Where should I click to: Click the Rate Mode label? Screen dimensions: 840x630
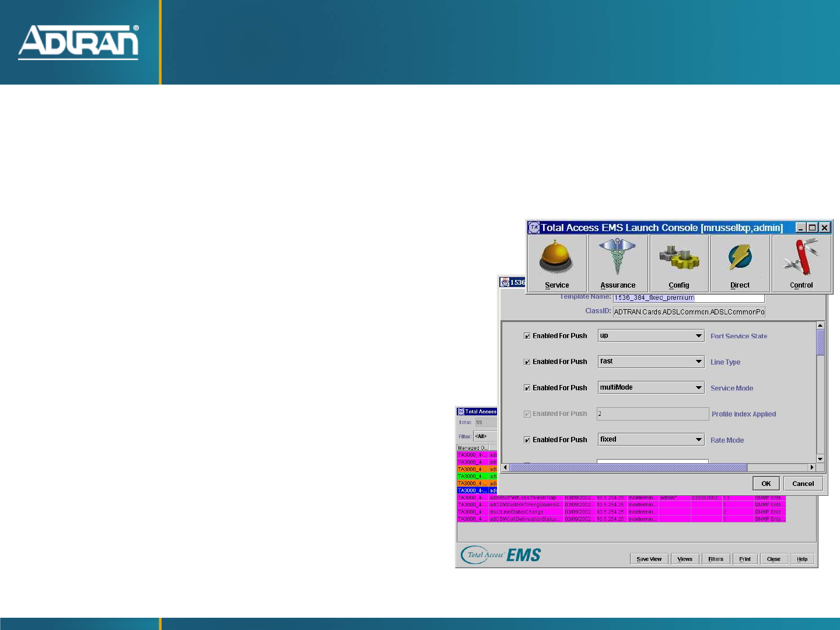coord(727,440)
